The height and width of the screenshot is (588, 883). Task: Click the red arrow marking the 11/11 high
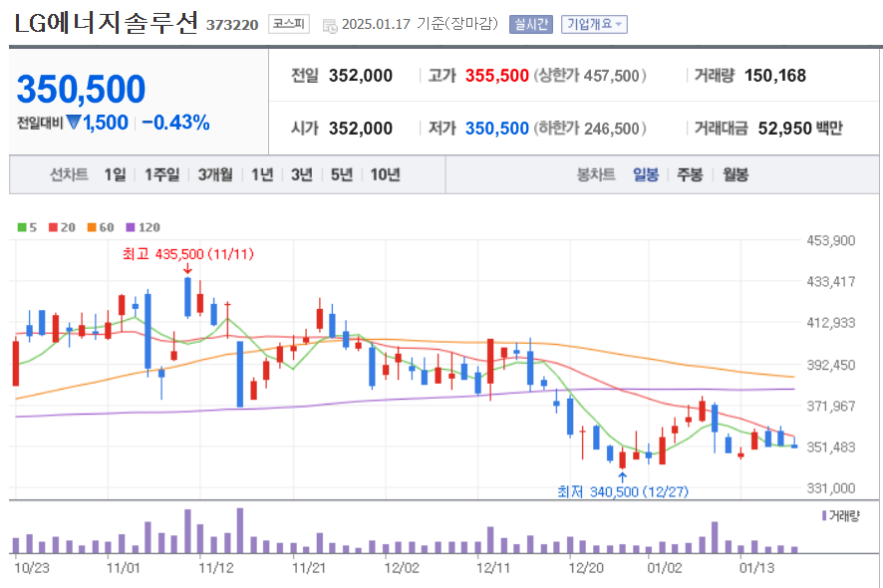pos(186,269)
